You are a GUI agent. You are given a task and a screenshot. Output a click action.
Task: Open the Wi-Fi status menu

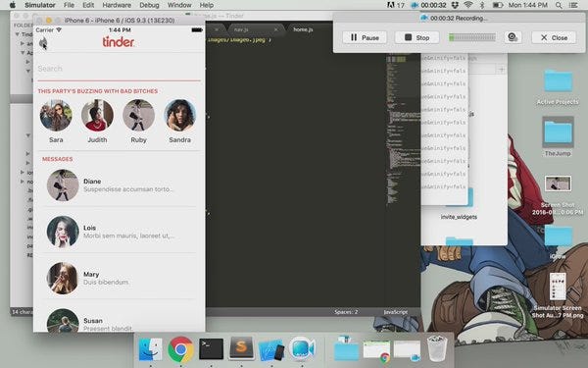tap(468, 5)
